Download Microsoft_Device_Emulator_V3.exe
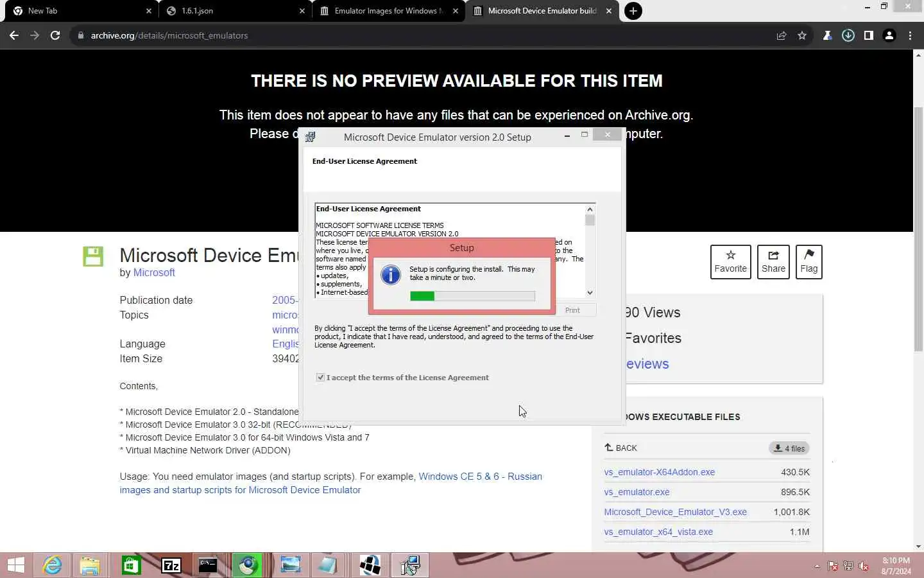Image resolution: width=924 pixels, height=578 pixels. coord(675,512)
